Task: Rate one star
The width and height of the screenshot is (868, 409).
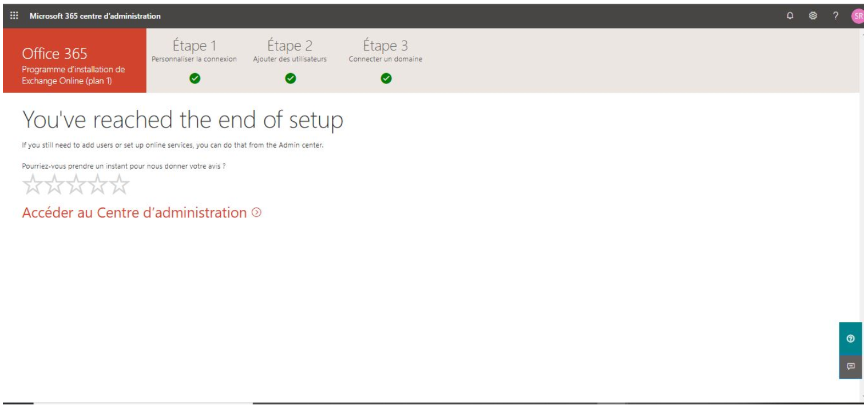Action: pos(32,185)
